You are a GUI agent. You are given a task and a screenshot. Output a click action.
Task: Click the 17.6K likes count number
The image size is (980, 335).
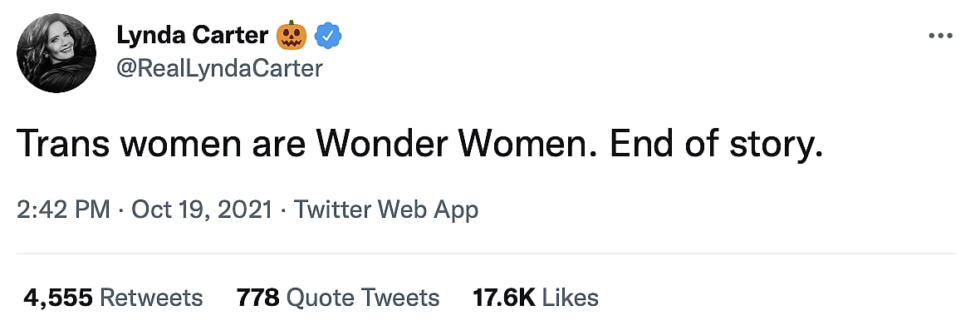coord(504,298)
